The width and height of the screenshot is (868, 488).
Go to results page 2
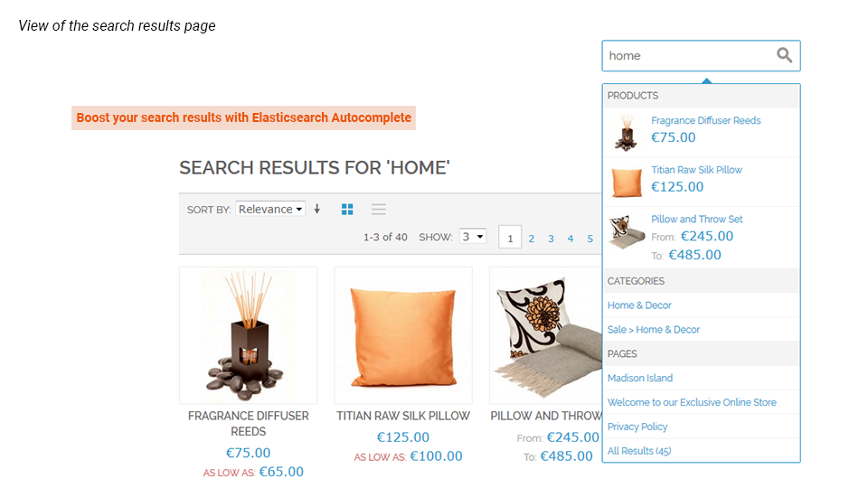531,239
